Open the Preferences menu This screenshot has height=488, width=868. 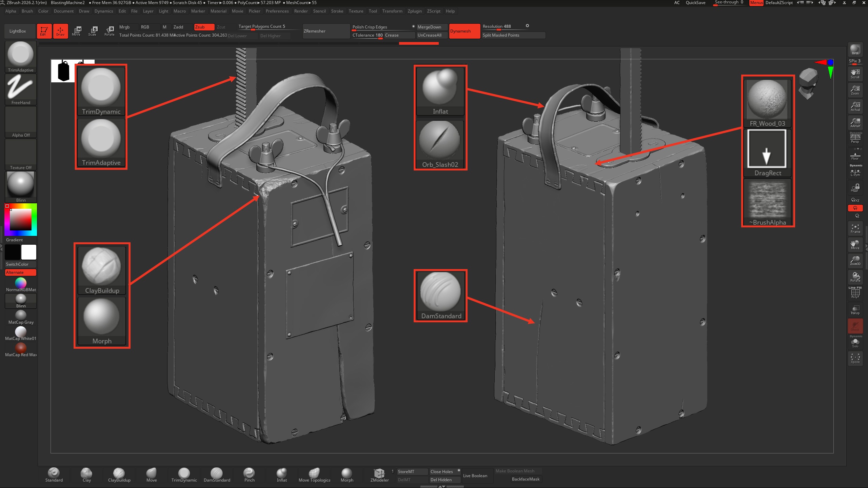tap(277, 11)
